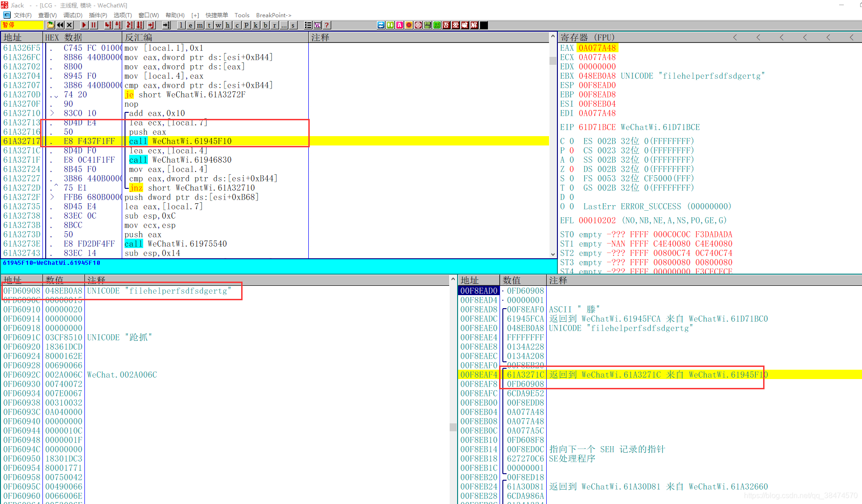
Task: Open Go to address dialog (black arrow icon)
Action: (x=166, y=25)
